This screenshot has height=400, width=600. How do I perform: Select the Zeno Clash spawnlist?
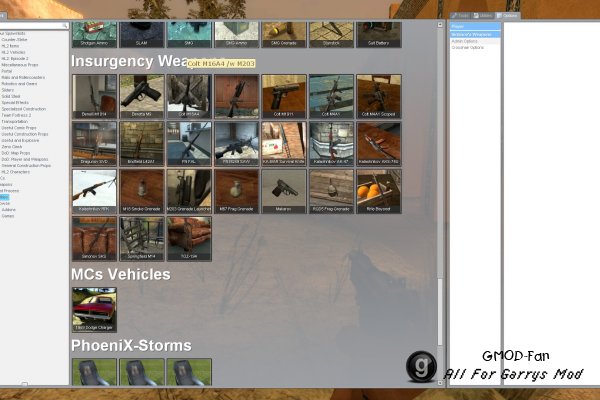[x=12, y=147]
